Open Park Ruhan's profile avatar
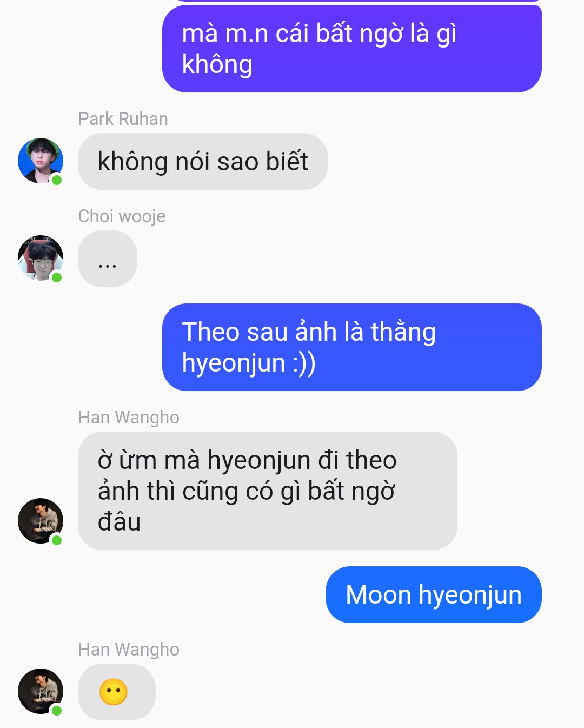 point(41,161)
